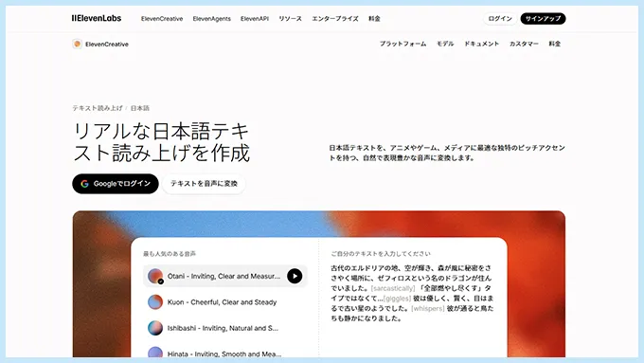
Task: Click the ログイン button
Action: coord(500,19)
